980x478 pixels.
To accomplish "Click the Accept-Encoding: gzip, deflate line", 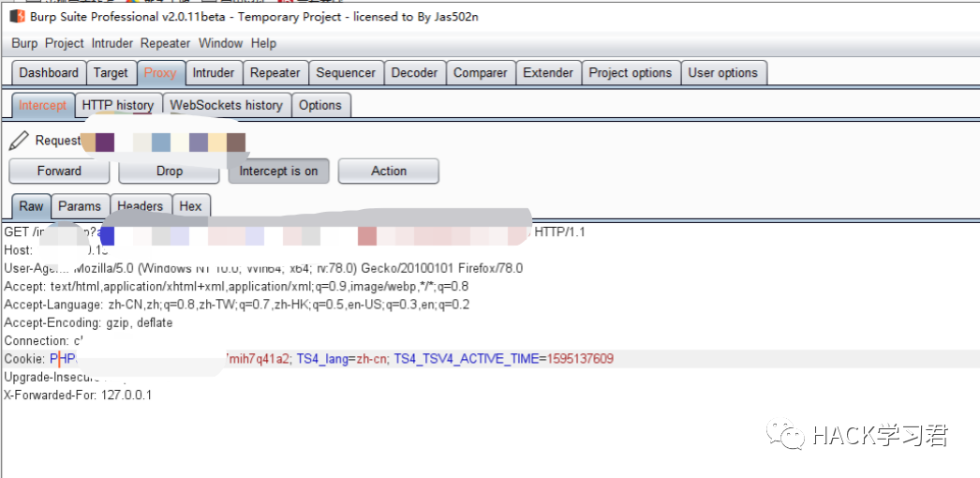I will click(88, 323).
